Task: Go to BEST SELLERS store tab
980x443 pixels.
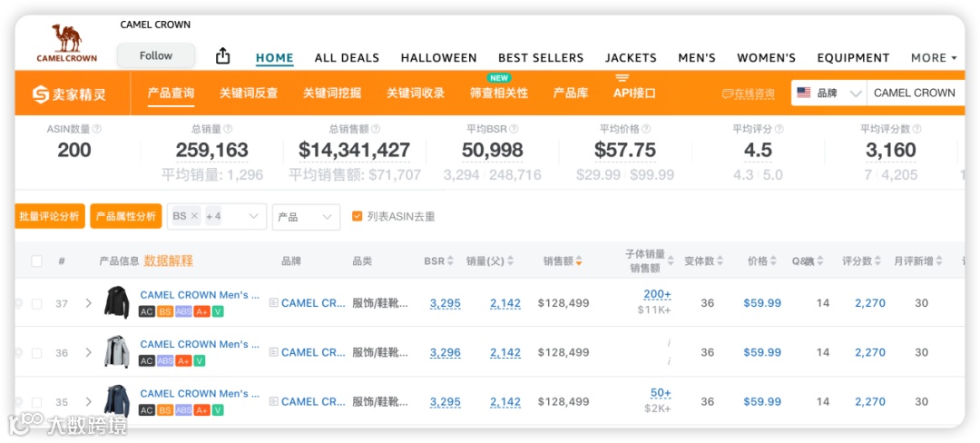Action: [541, 57]
